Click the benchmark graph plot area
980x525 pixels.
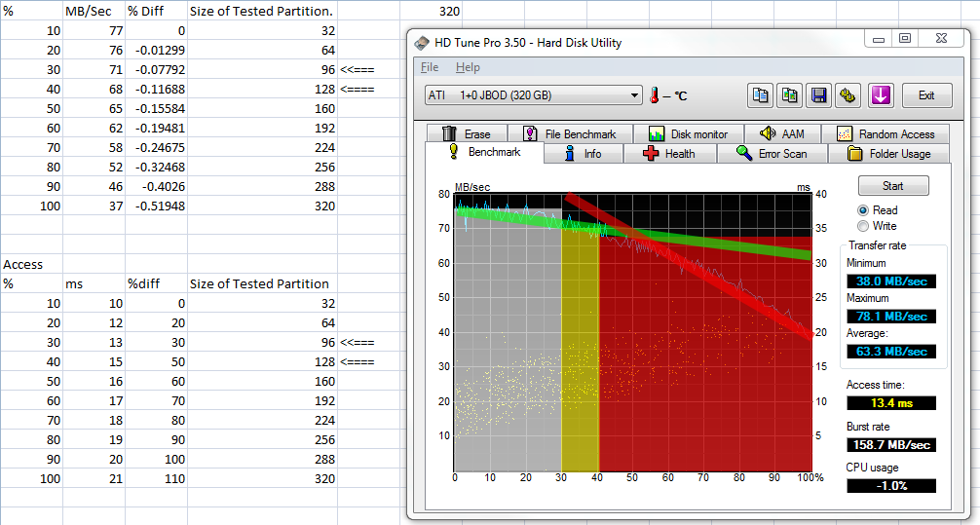pyautogui.click(x=632, y=332)
